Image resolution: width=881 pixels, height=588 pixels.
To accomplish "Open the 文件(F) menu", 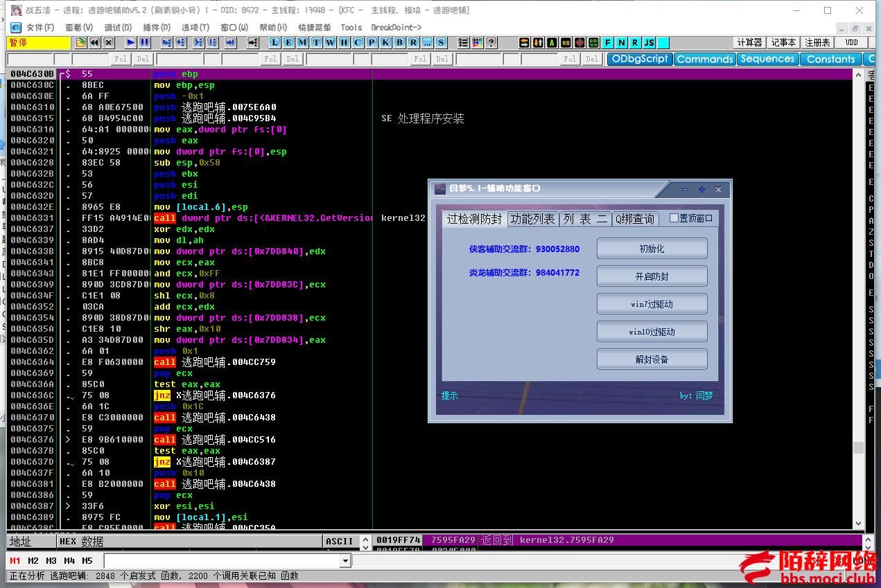I will [40, 27].
